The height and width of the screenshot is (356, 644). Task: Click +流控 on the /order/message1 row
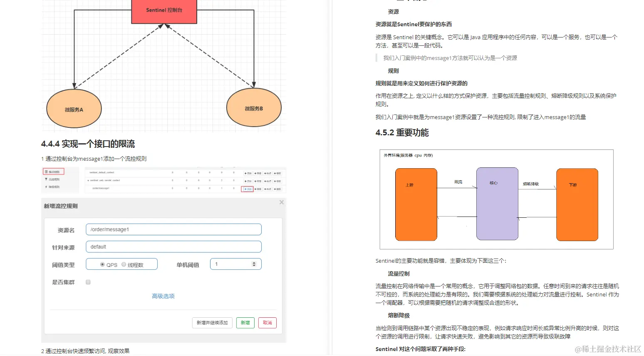[x=248, y=189]
